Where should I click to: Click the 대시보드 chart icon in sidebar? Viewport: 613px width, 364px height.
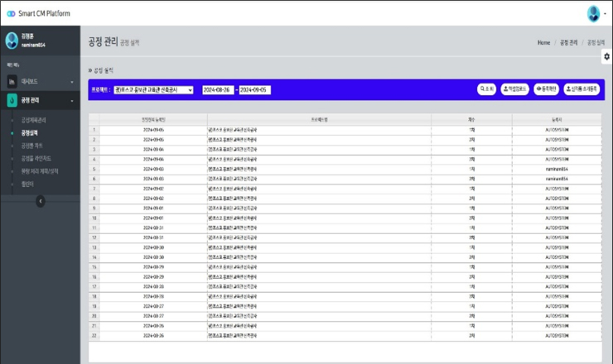click(x=12, y=82)
